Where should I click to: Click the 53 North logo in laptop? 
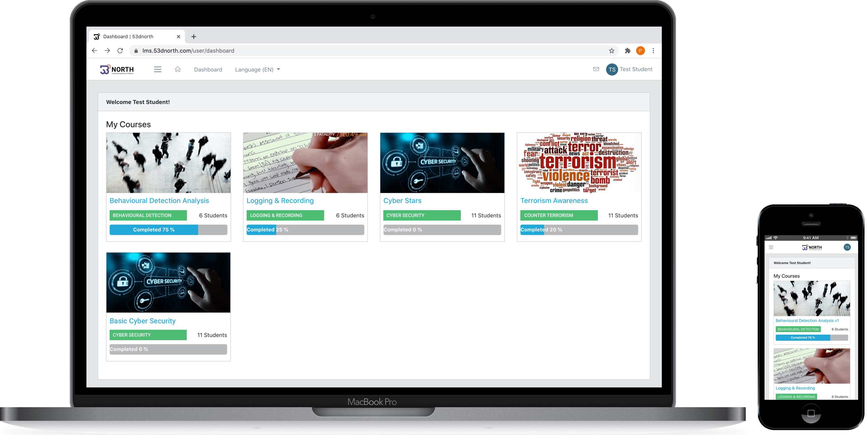[117, 70]
